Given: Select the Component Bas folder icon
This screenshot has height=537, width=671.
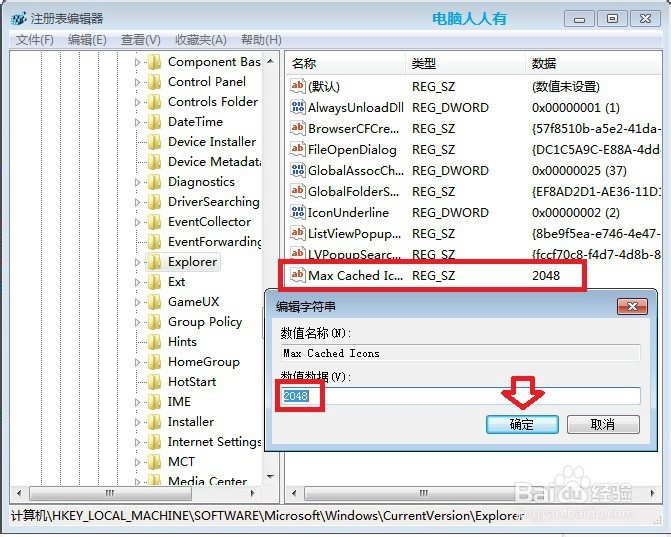Looking at the screenshot, I should point(154,62).
